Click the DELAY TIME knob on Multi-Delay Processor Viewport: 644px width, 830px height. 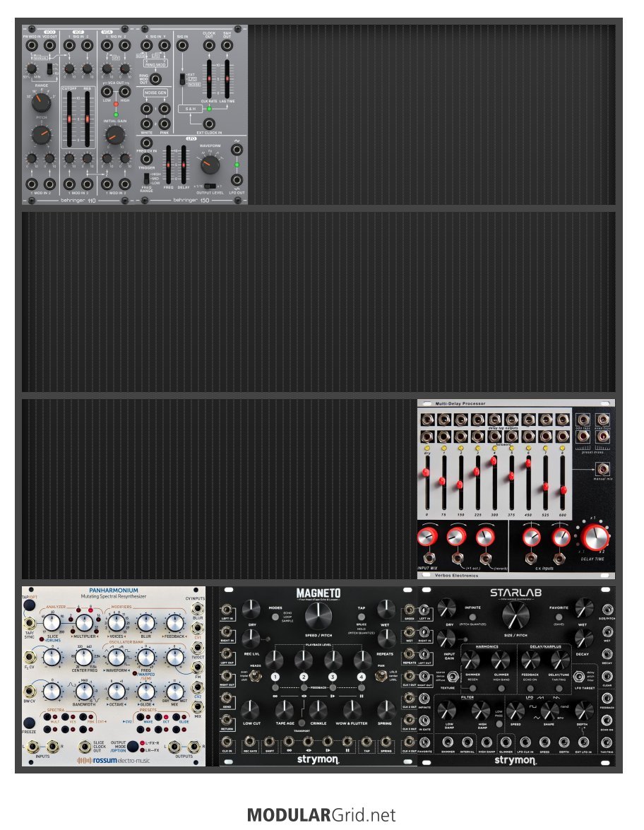(x=595, y=537)
